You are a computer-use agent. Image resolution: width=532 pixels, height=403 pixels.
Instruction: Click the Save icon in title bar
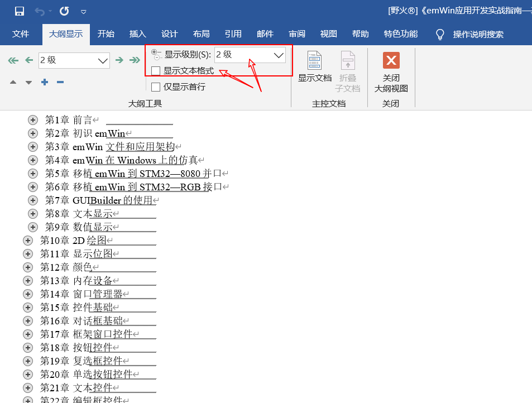click(19, 11)
